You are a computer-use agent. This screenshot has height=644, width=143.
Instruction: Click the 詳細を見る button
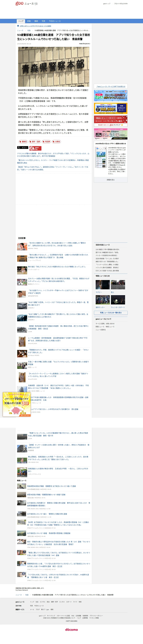111,180
